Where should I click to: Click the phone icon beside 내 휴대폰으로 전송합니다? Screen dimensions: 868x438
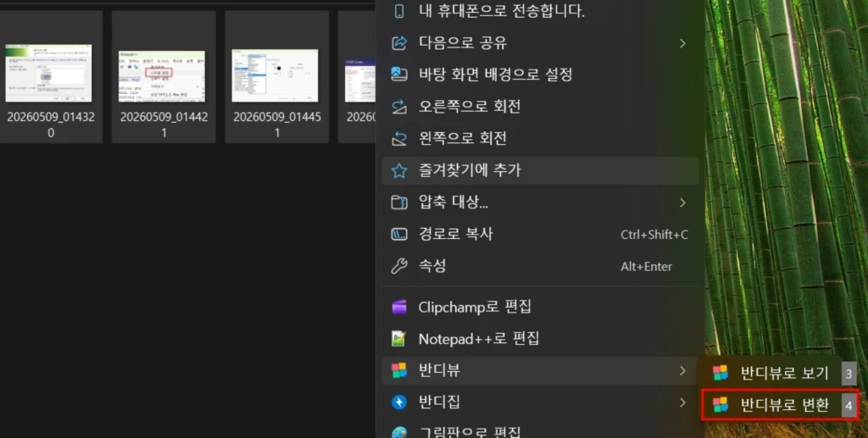399,11
